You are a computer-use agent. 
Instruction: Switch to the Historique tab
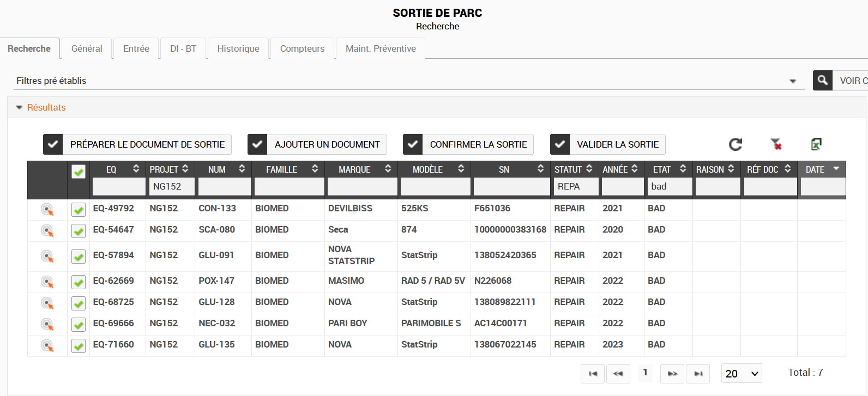point(238,48)
